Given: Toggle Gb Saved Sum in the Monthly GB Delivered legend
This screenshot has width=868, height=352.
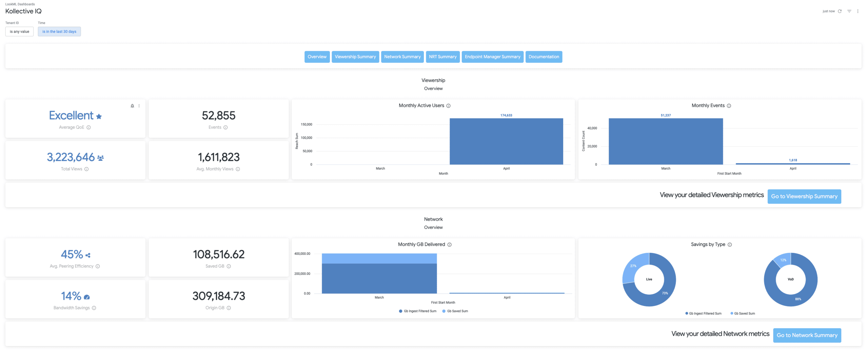Looking at the screenshot, I should (x=455, y=311).
